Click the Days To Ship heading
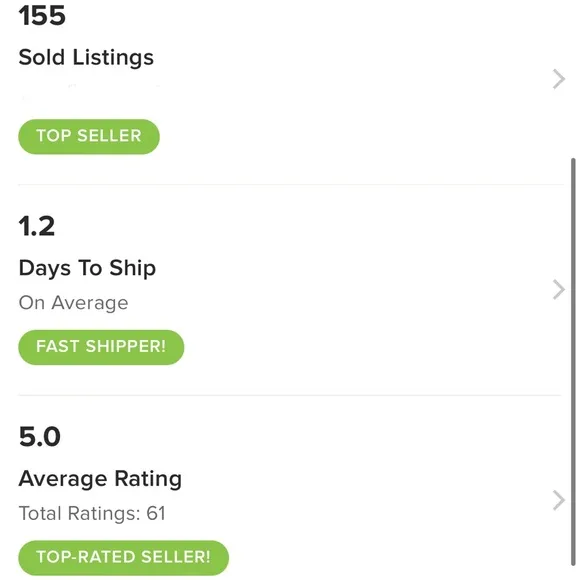This screenshot has width=580, height=580. tap(87, 268)
